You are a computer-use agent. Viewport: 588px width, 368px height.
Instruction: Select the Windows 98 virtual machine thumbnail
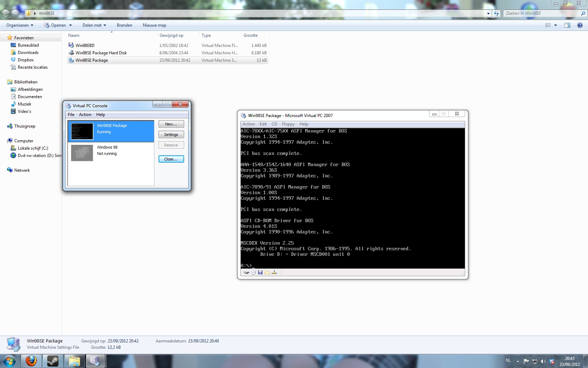tap(82, 153)
